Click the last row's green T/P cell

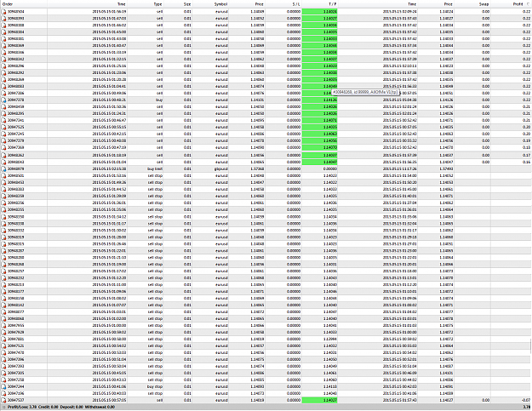319,400
